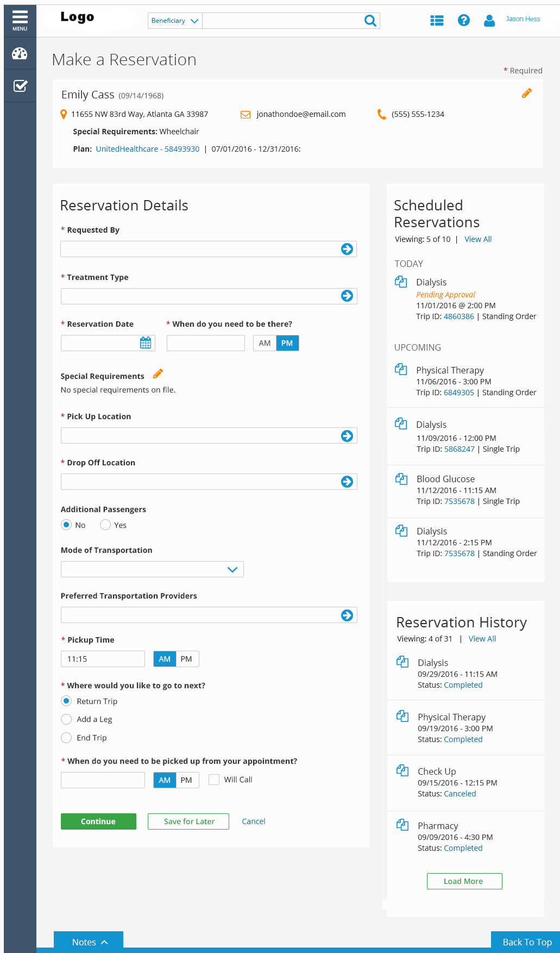Viewport: 560px width, 953px height.
Task: Select the Return Trip option
Action: (x=66, y=701)
